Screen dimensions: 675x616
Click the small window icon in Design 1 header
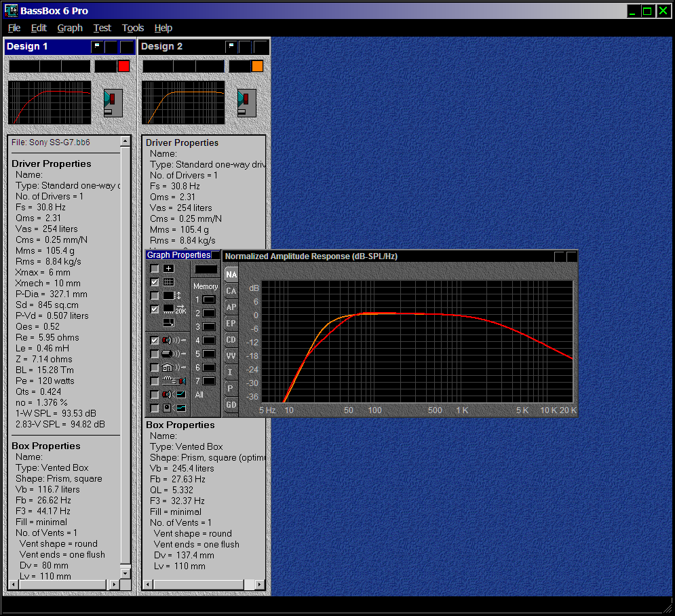click(97, 47)
